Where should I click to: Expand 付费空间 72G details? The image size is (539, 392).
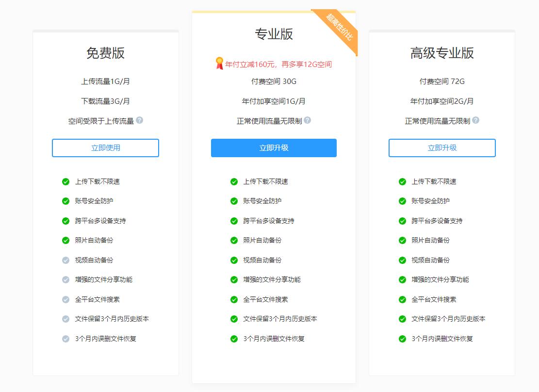(x=441, y=81)
